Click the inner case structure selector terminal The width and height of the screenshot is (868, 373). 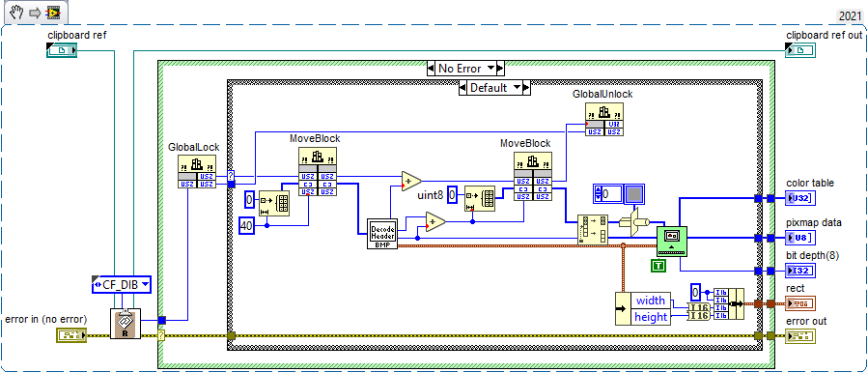click(x=231, y=176)
